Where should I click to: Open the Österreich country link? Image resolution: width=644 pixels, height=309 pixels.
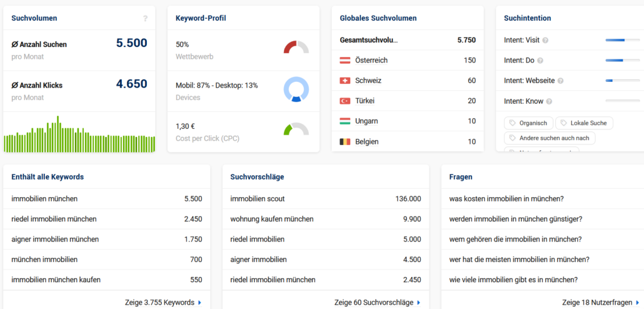point(371,61)
